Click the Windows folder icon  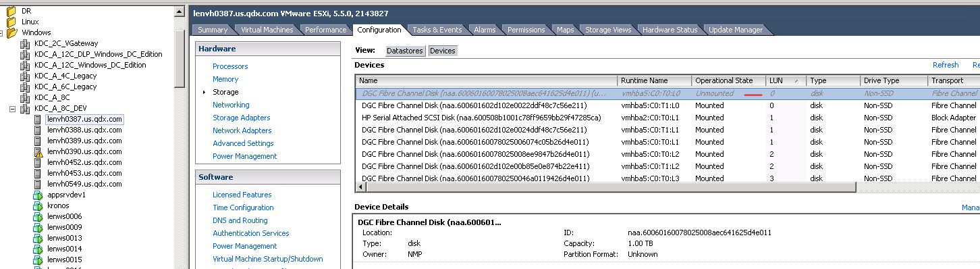click(x=11, y=32)
